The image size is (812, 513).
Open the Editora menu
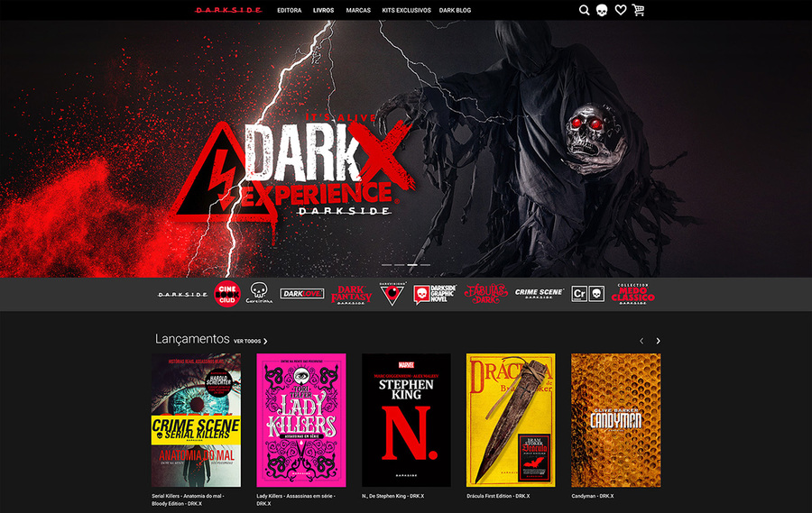coord(289,10)
